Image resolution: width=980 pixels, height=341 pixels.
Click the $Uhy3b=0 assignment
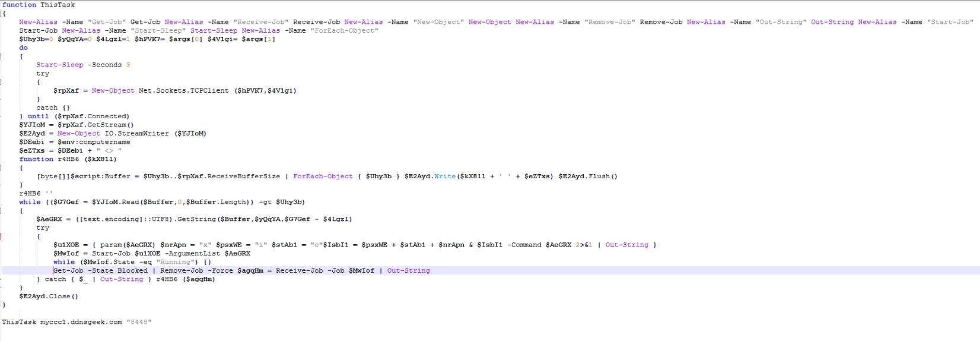(36, 39)
